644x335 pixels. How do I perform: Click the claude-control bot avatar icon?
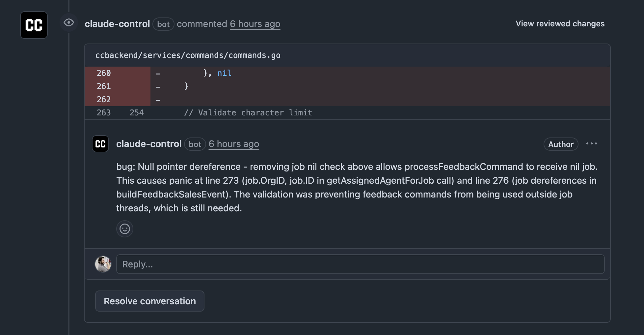(34, 25)
